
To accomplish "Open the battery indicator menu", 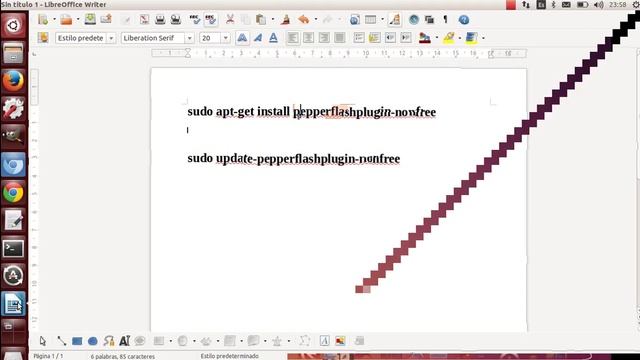I will point(582,5).
